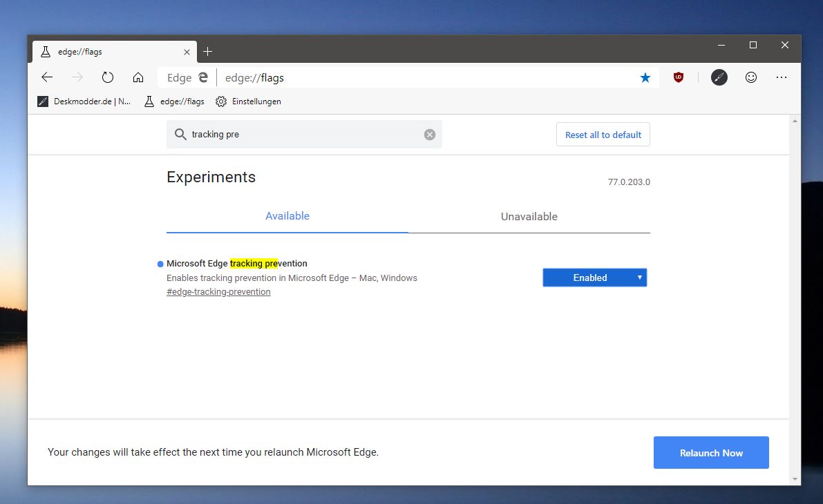Open the Deskmodder.de bookmark
This screenshot has width=823, height=504.
point(84,101)
